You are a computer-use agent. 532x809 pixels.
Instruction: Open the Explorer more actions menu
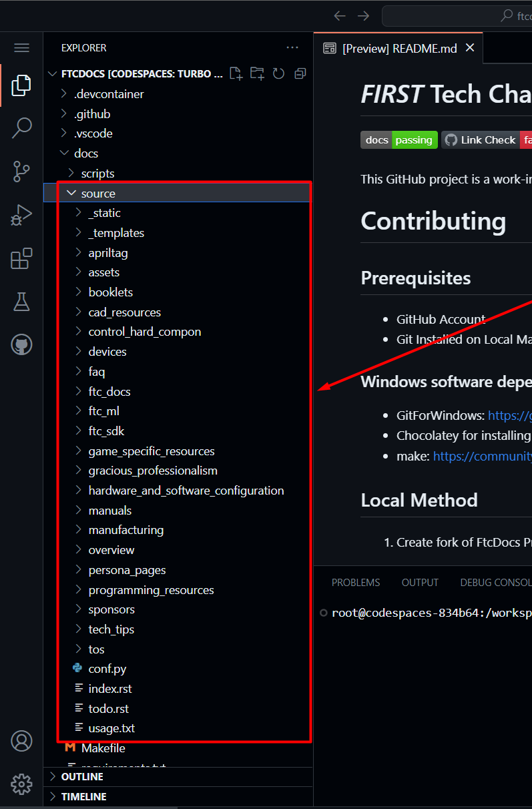[x=292, y=48]
